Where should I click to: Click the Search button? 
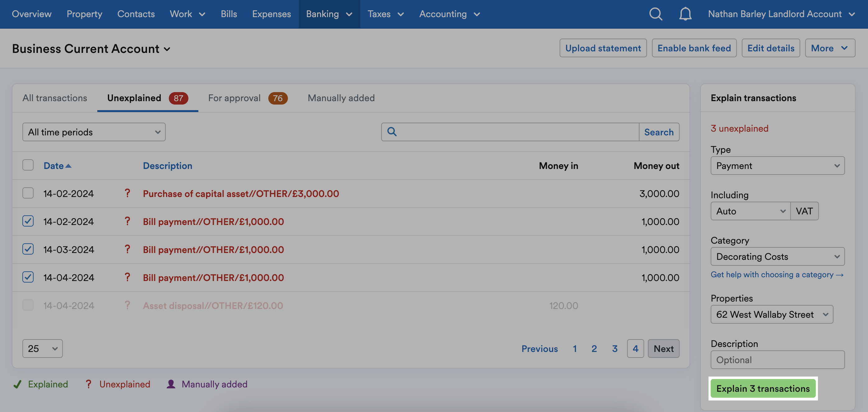coord(659,132)
